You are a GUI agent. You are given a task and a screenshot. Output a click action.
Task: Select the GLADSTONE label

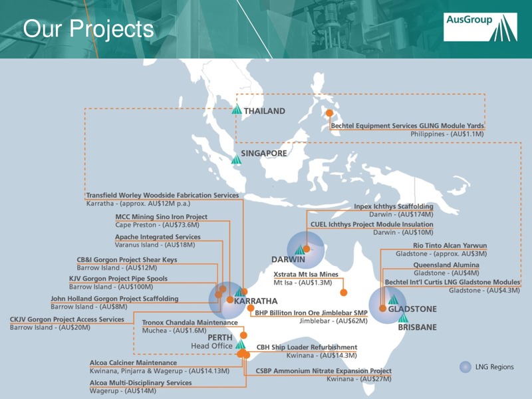tap(412, 309)
